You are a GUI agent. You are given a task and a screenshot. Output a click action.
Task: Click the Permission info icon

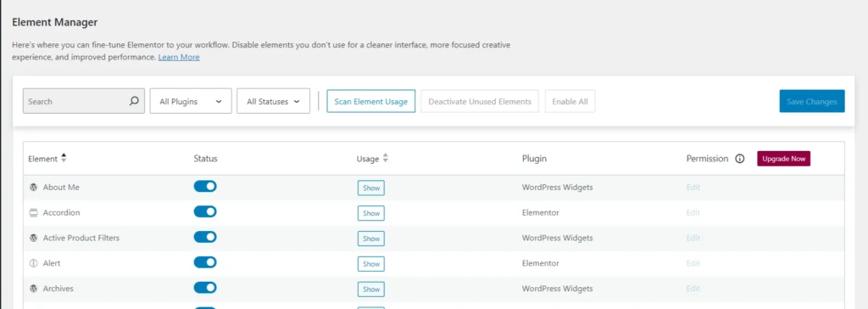pyautogui.click(x=739, y=159)
